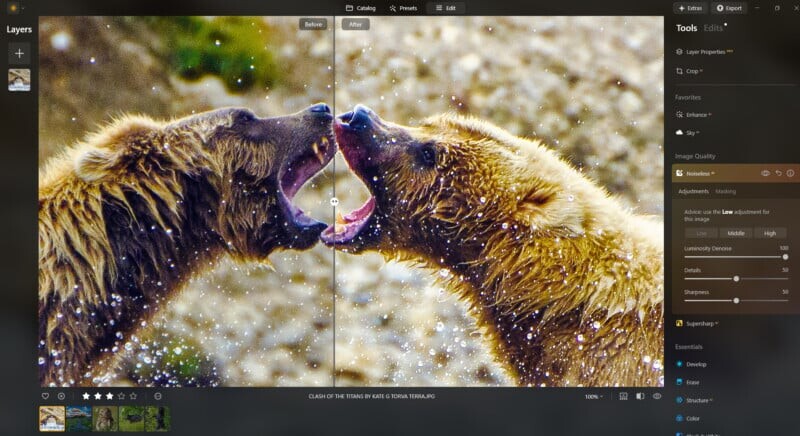The width and height of the screenshot is (800, 436).
Task: Toggle Noiseless effect visibility eye icon
Action: [765, 173]
